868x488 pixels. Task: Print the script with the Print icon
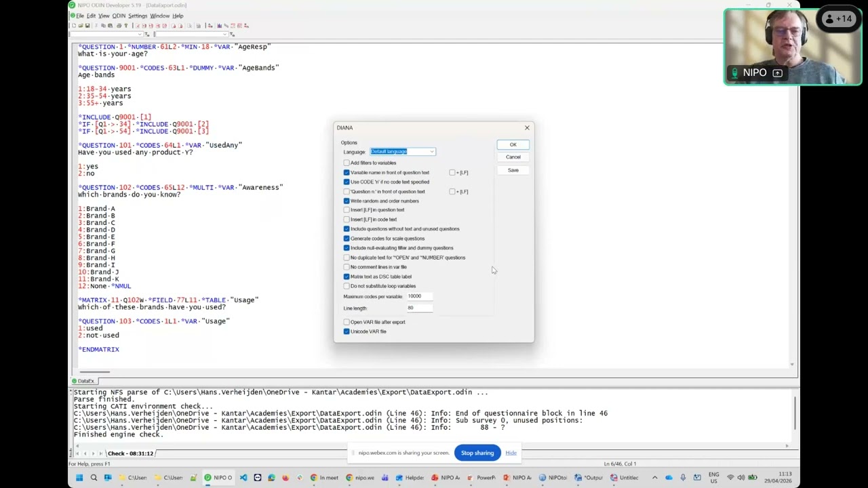click(119, 26)
